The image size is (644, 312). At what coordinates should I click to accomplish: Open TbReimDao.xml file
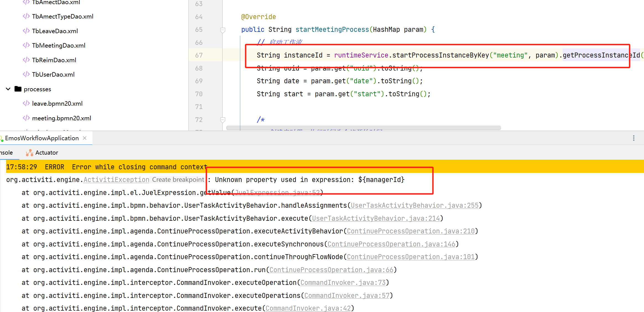click(x=54, y=60)
